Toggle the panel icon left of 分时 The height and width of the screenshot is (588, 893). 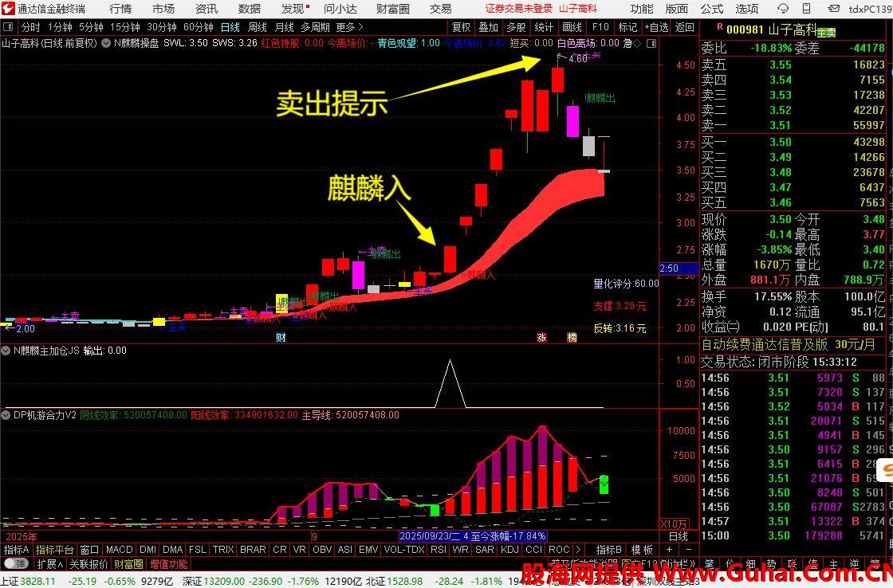[x=8, y=27]
